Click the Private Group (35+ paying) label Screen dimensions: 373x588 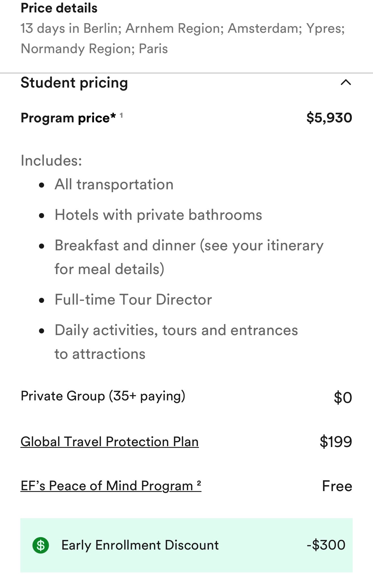pos(103,396)
